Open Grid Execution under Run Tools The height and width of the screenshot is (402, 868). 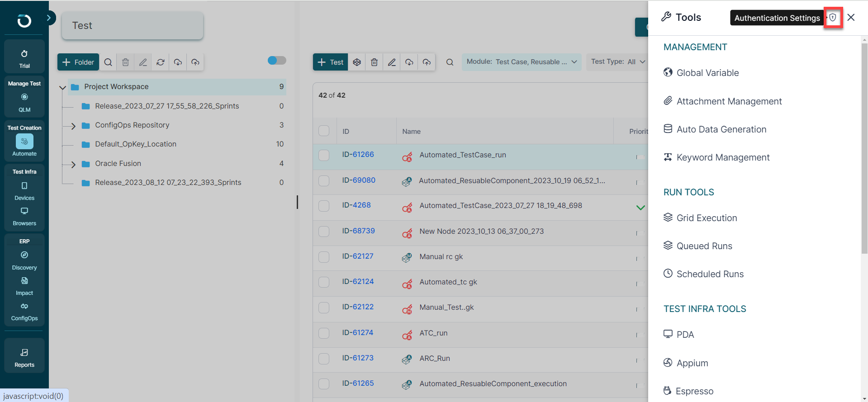(700, 218)
